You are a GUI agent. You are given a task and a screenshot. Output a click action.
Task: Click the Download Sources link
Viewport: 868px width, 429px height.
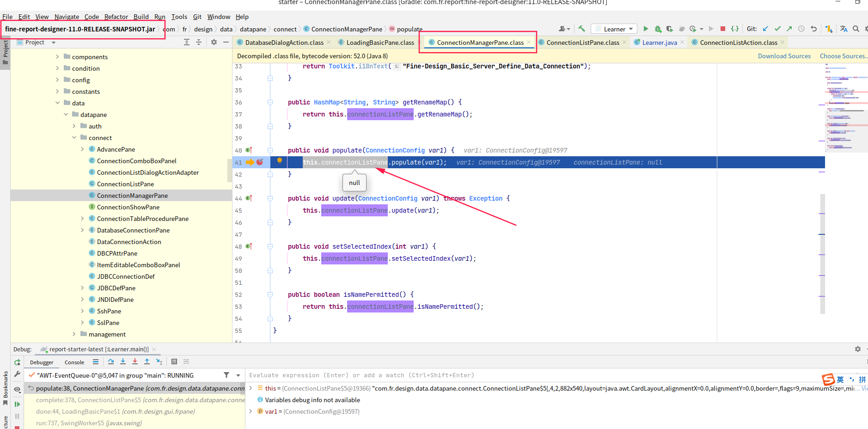tap(784, 56)
